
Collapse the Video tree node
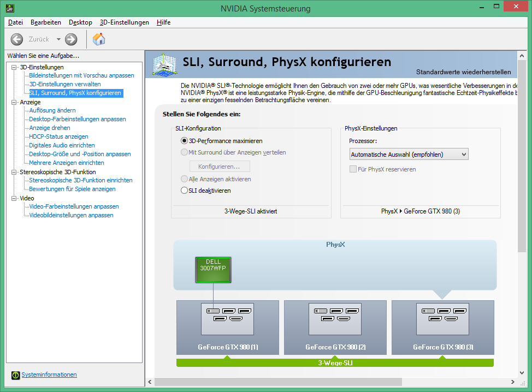coord(14,198)
